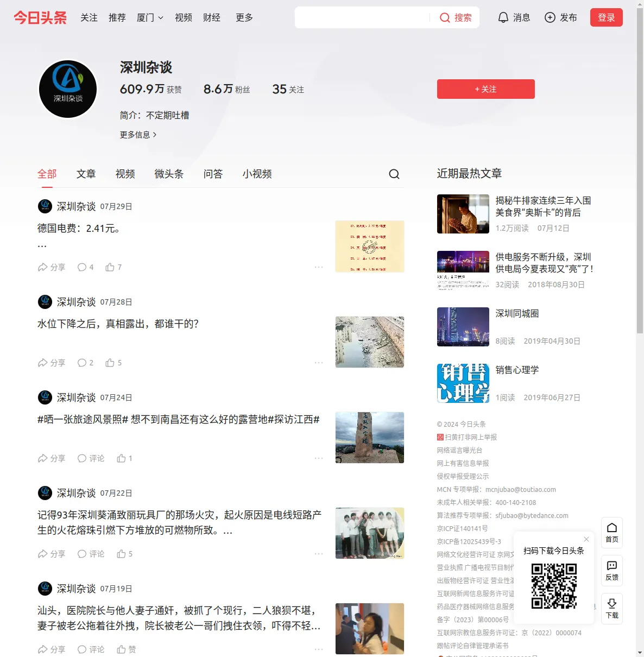Switch to the 视频 content tab

coord(125,174)
